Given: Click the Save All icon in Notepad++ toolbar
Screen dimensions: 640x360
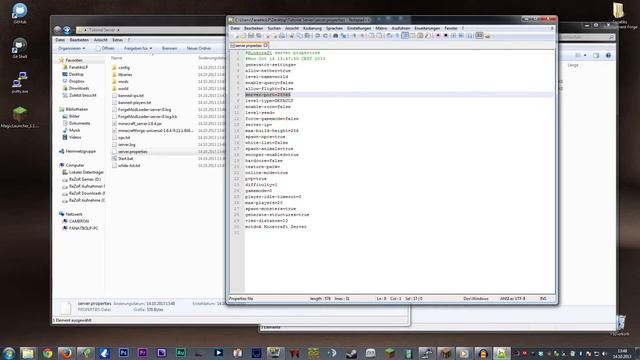Looking at the screenshot, I should click(x=258, y=36).
